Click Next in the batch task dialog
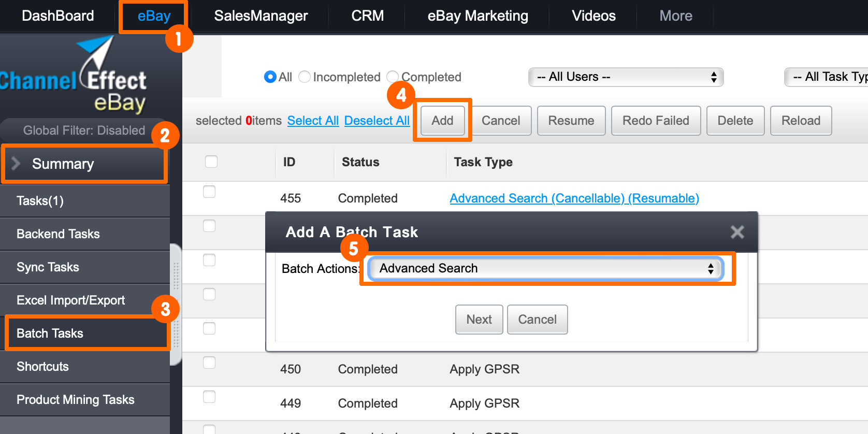868x434 pixels. click(479, 320)
